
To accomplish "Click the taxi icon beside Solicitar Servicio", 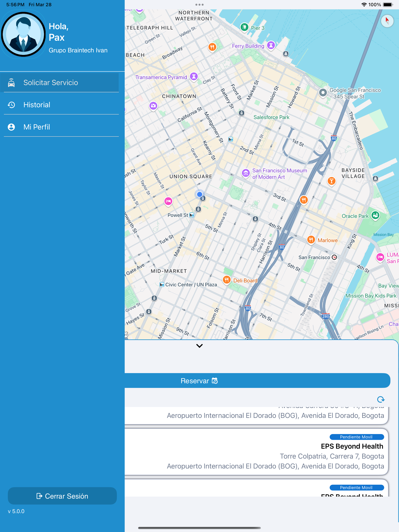I will point(11,83).
